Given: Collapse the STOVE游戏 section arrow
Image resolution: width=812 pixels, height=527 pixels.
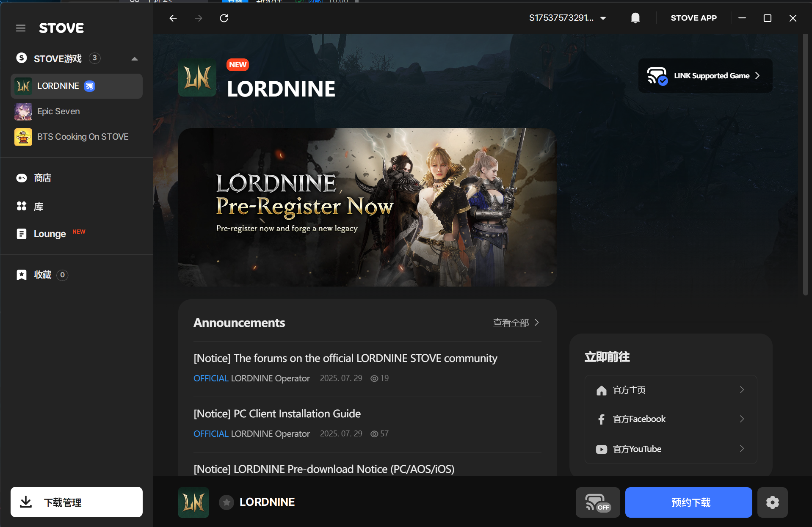Looking at the screenshot, I should pos(135,59).
